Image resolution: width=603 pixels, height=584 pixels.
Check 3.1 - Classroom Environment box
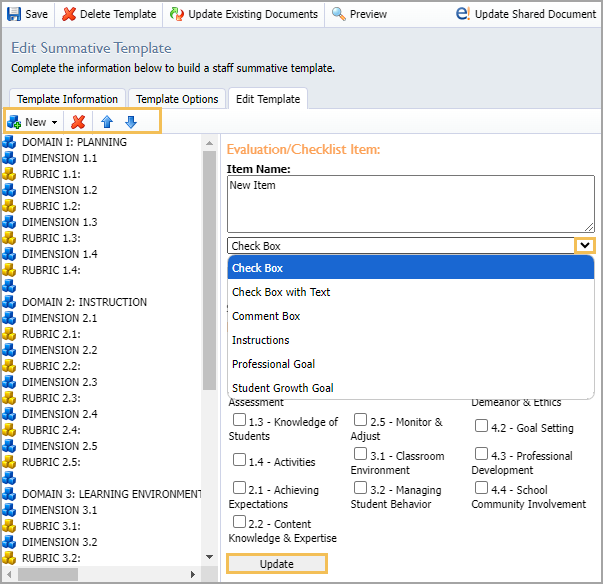360,453
